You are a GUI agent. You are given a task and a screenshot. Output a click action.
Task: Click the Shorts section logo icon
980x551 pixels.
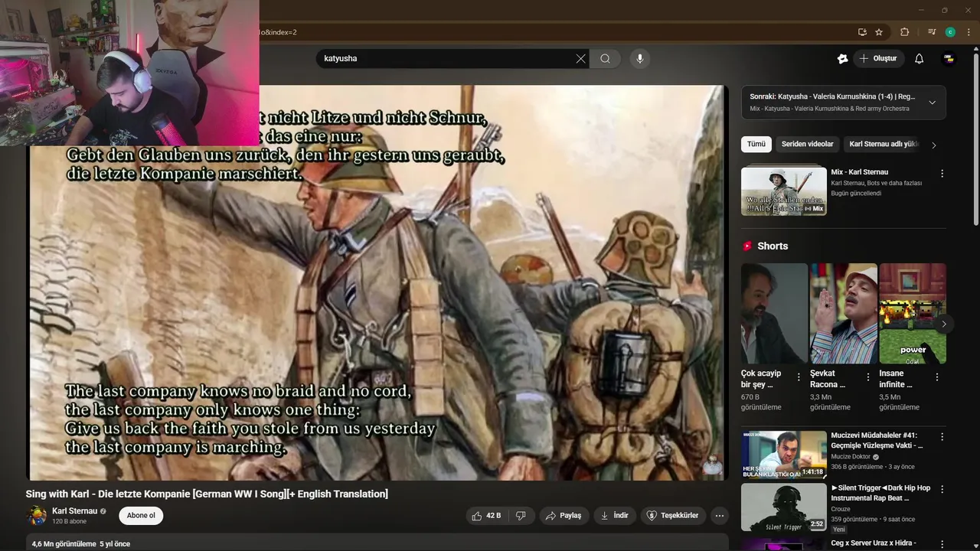point(747,246)
